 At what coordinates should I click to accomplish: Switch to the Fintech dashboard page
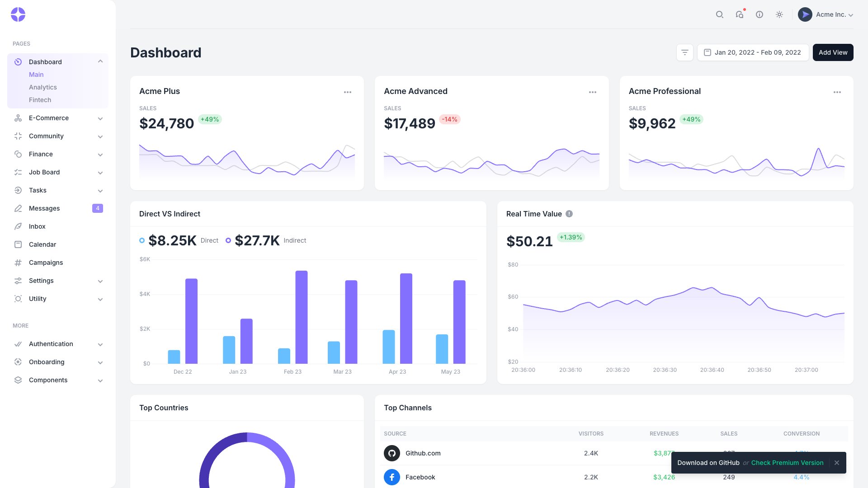coord(40,100)
